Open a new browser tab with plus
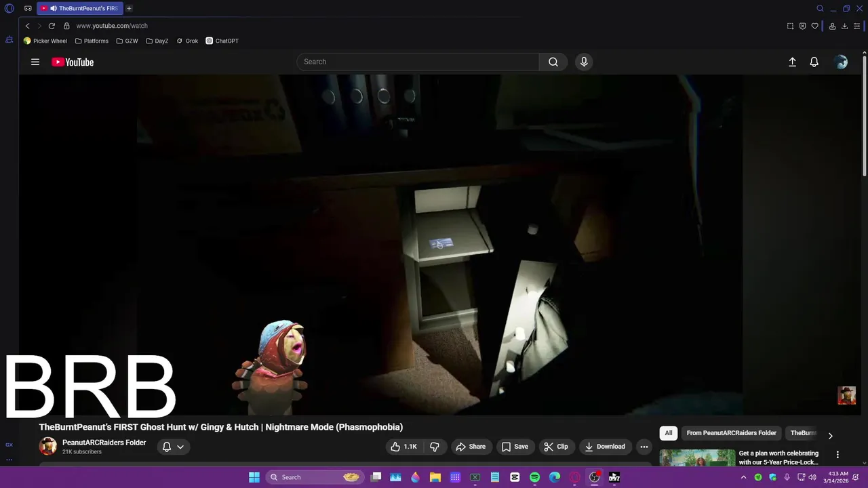This screenshot has height=488, width=868. point(129,9)
